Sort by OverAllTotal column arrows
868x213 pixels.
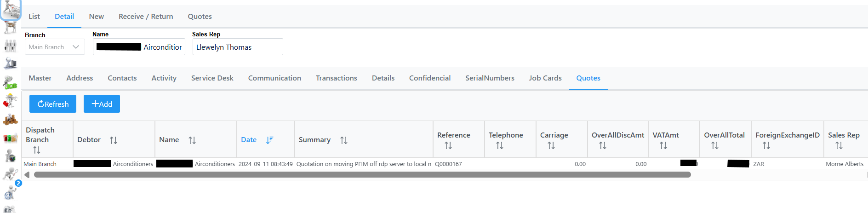(715, 146)
